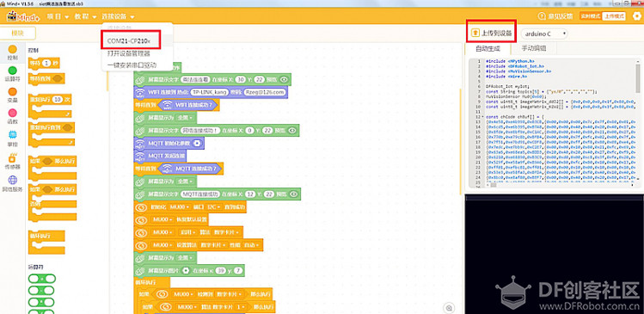Viewport: 644px width, 314px height.
Task: Click the screen icon on the first 屏幕显示文字 block
Action: coord(140,80)
